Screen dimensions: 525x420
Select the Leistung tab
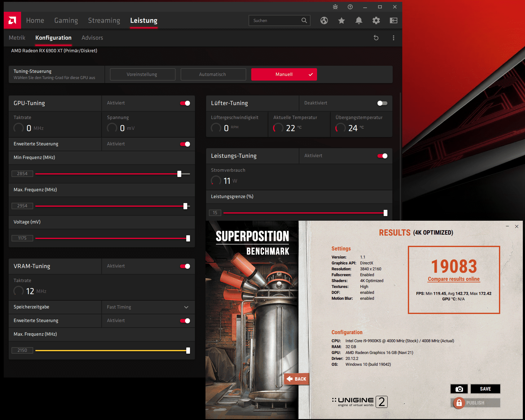[x=144, y=20]
